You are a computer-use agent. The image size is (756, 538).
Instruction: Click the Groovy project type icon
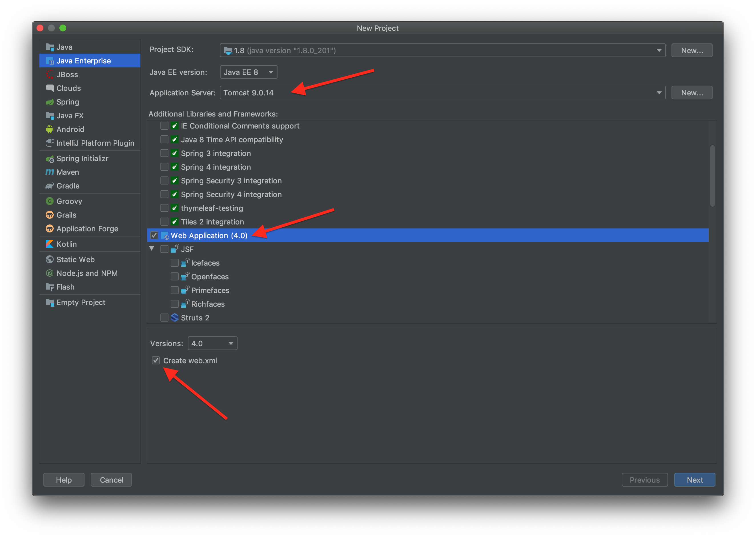[50, 201]
